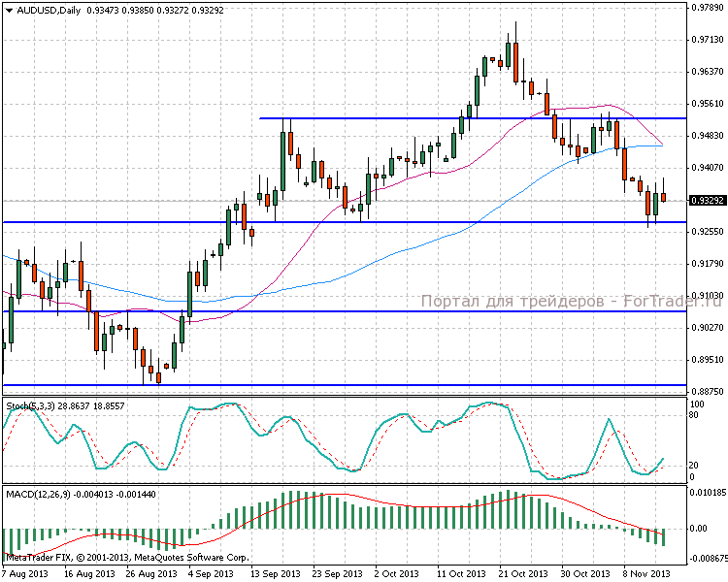Click the 0.88750 price axis label

(705, 391)
